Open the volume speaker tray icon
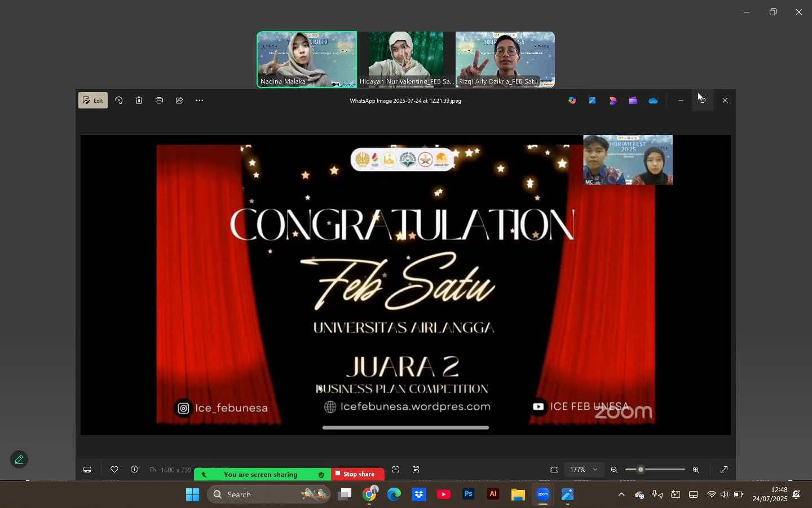Image resolution: width=812 pixels, height=508 pixels. click(x=725, y=494)
